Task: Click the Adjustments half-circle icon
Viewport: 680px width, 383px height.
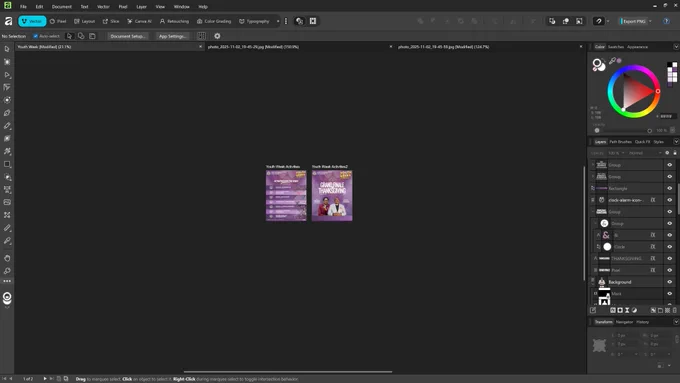Action: (x=634, y=310)
